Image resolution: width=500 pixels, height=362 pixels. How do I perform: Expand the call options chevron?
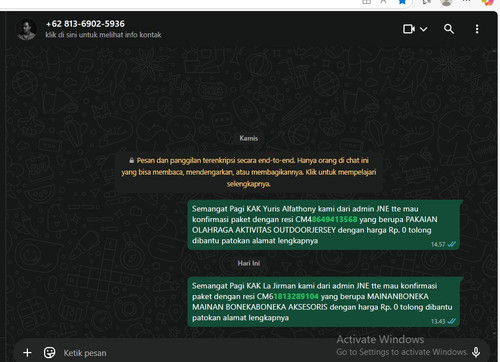pyautogui.click(x=423, y=29)
